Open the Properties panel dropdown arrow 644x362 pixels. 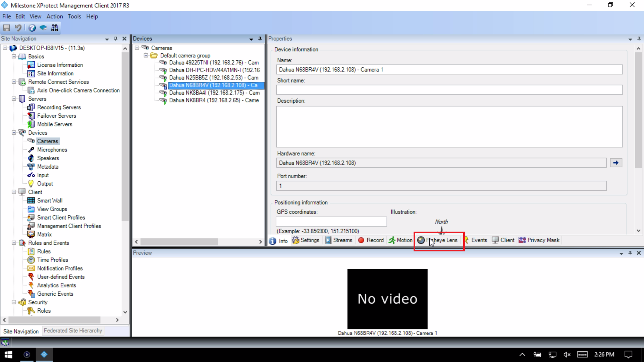(630, 39)
